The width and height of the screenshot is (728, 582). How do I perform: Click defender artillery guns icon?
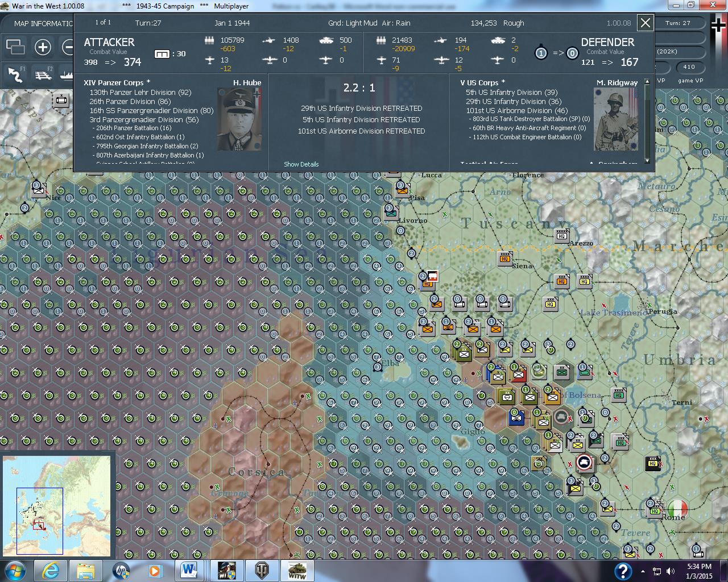pyautogui.click(x=440, y=40)
